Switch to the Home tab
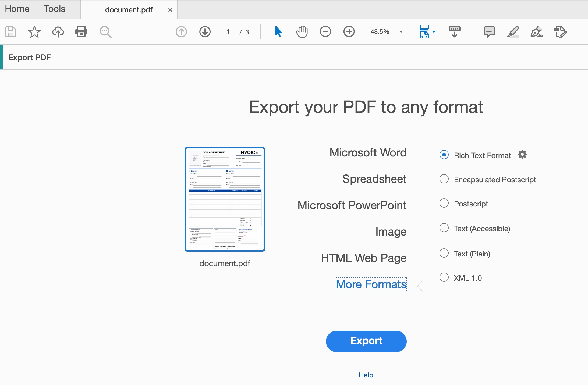588x385 pixels. click(17, 9)
